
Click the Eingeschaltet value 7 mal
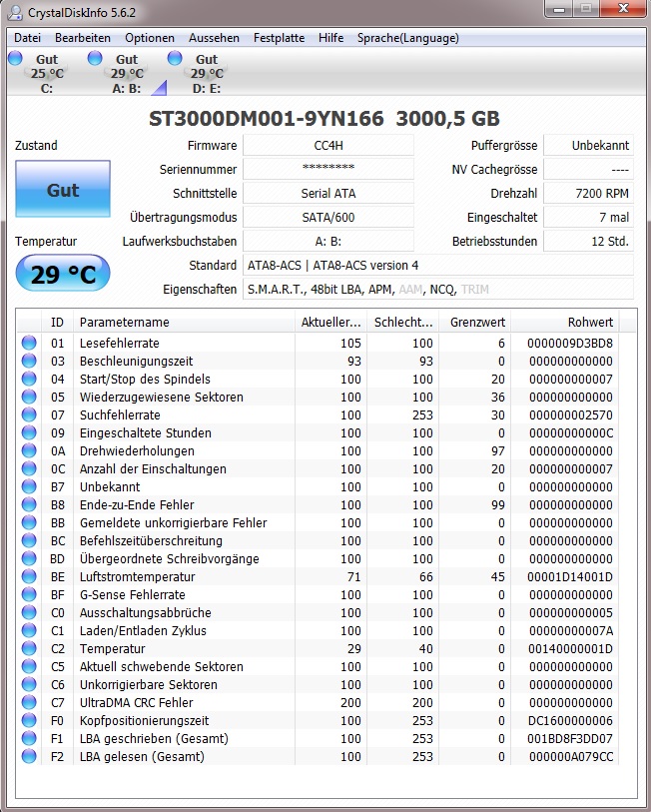[x=588, y=217]
